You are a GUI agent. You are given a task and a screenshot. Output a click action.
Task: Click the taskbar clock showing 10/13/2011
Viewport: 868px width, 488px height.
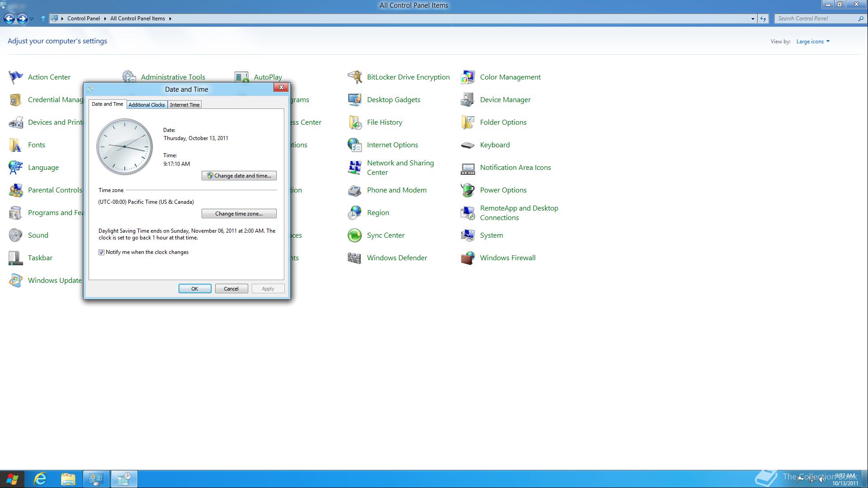pos(845,479)
